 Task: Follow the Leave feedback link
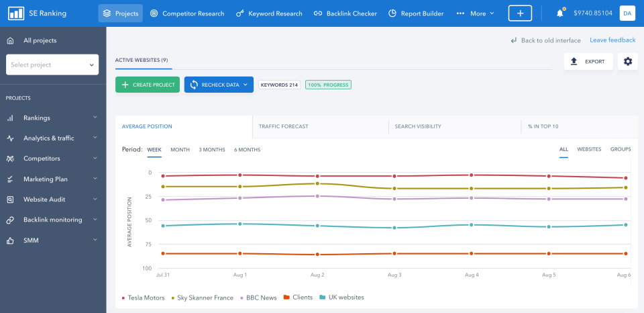(612, 40)
